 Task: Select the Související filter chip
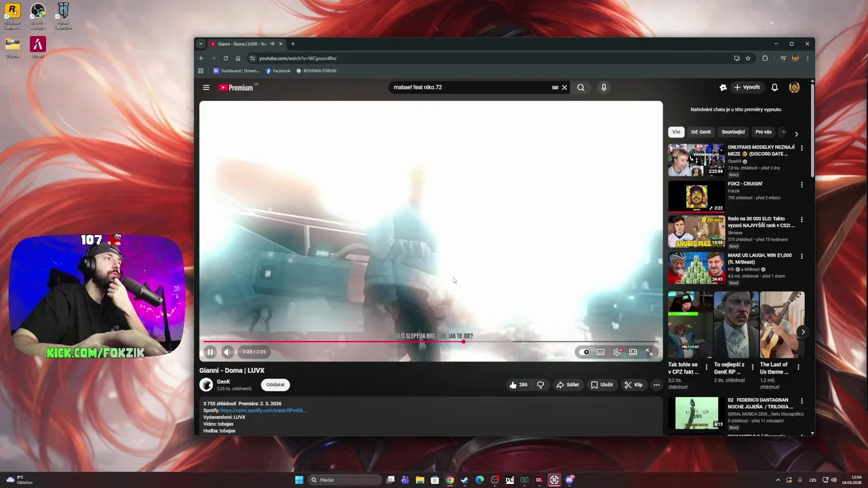coord(733,132)
